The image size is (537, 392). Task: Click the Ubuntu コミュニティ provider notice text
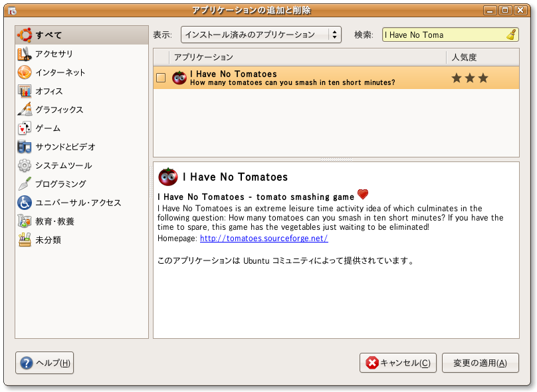(x=286, y=261)
